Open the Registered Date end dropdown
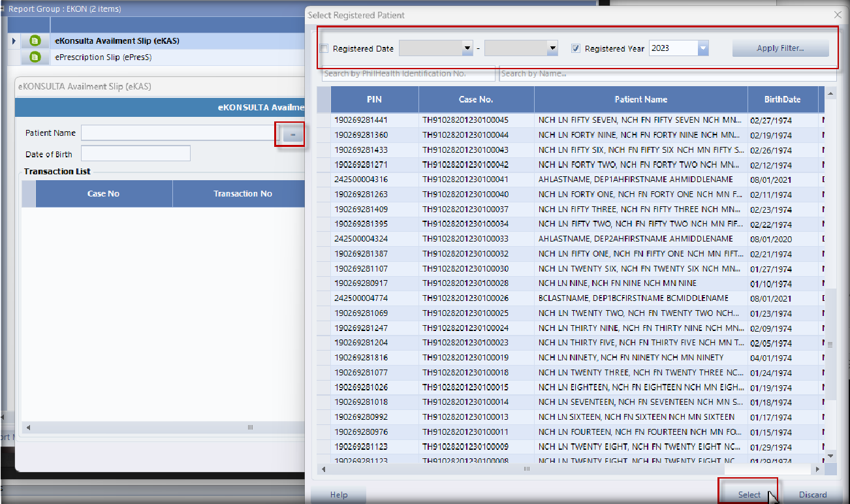 [x=552, y=48]
